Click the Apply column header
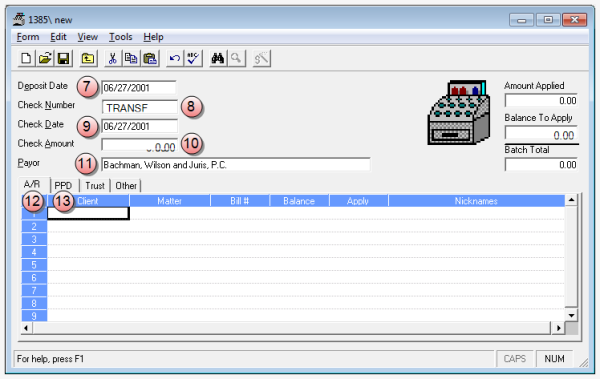The width and height of the screenshot is (600, 379). tap(358, 201)
